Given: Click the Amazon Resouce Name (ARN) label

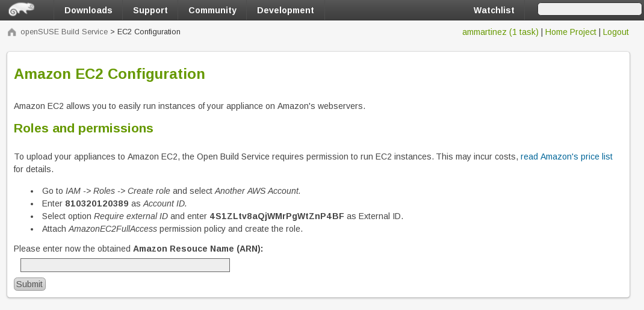Looking at the screenshot, I should click(198, 249).
